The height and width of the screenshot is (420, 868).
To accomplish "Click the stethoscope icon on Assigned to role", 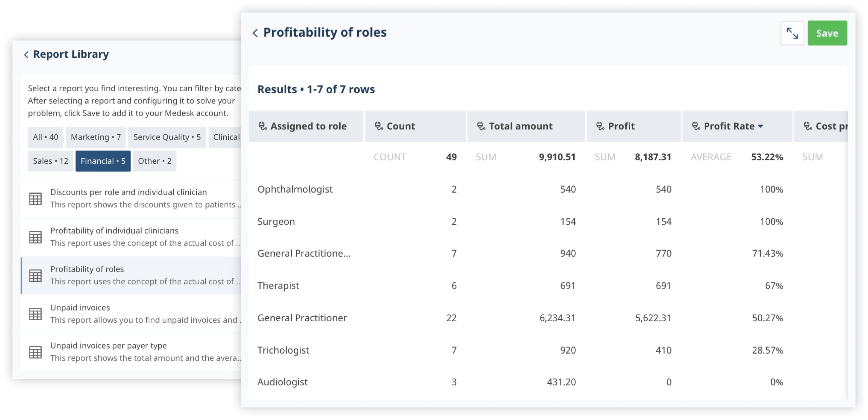I will [263, 126].
